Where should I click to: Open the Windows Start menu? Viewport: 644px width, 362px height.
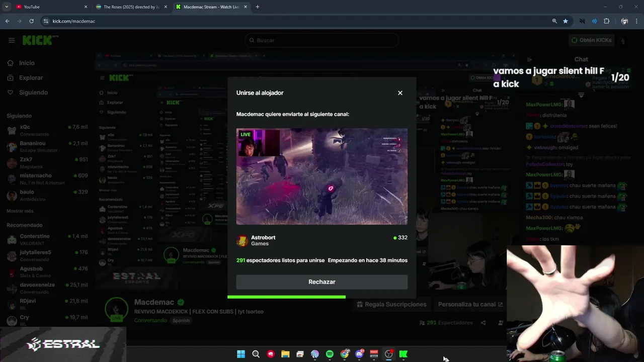click(241, 354)
